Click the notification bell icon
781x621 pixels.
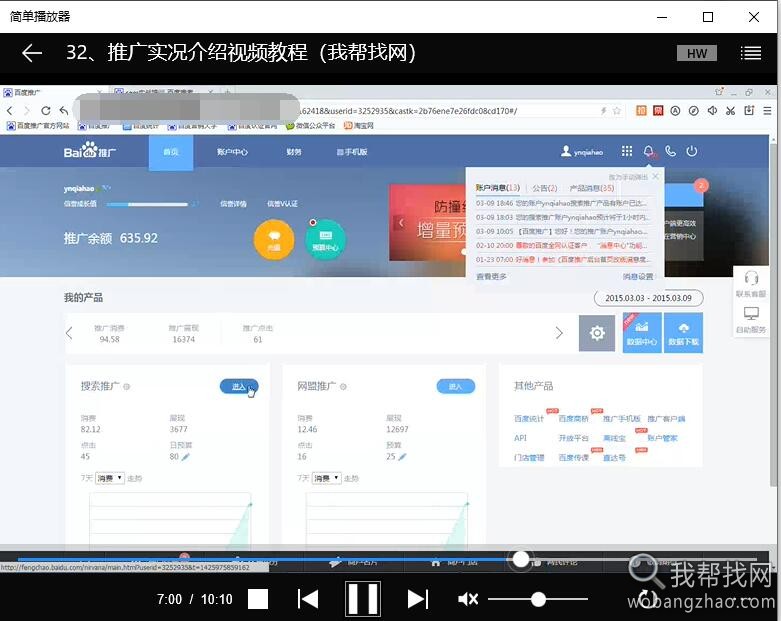point(649,151)
